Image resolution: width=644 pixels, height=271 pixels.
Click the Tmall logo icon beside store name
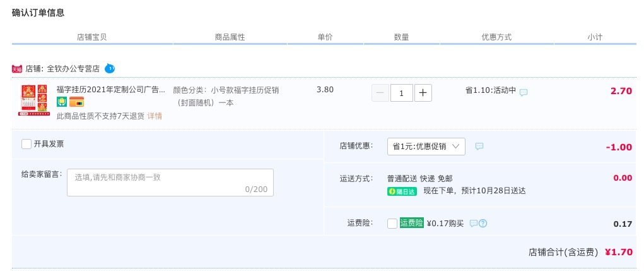(17, 69)
